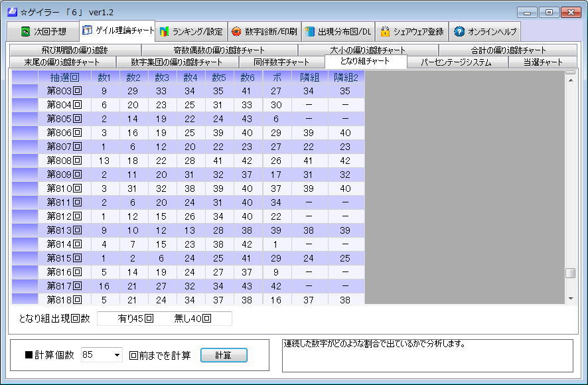The height and width of the screenshot is (385, 588).
Task: Click the 出現分布図/DL tab icon
Action: (x=309, y=32)
